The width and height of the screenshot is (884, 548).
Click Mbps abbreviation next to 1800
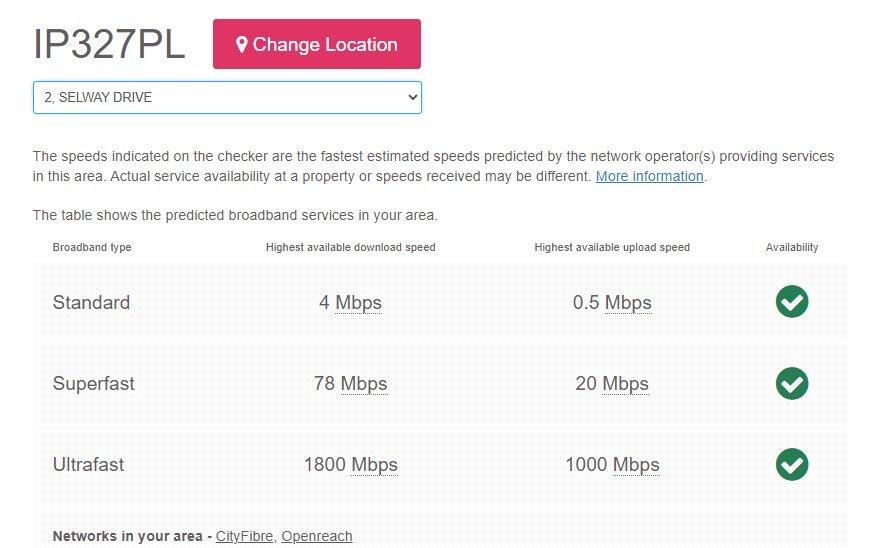coord(374,465)
